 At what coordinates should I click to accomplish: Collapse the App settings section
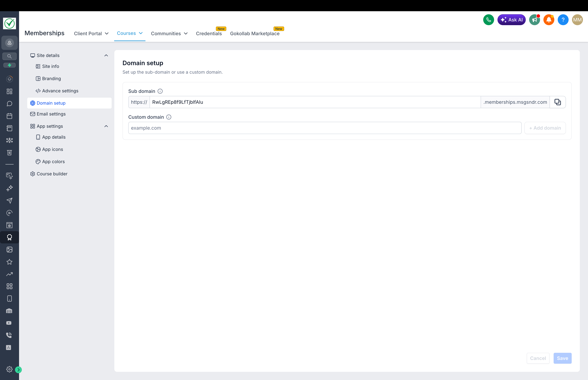coord(106,126)
